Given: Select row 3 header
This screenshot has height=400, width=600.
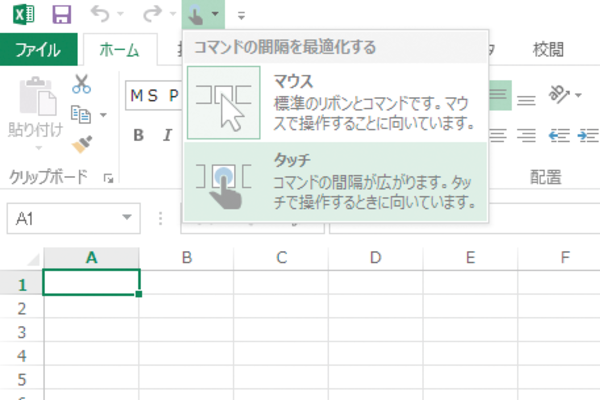Looking at the screenshot, I should click(21, 331).
